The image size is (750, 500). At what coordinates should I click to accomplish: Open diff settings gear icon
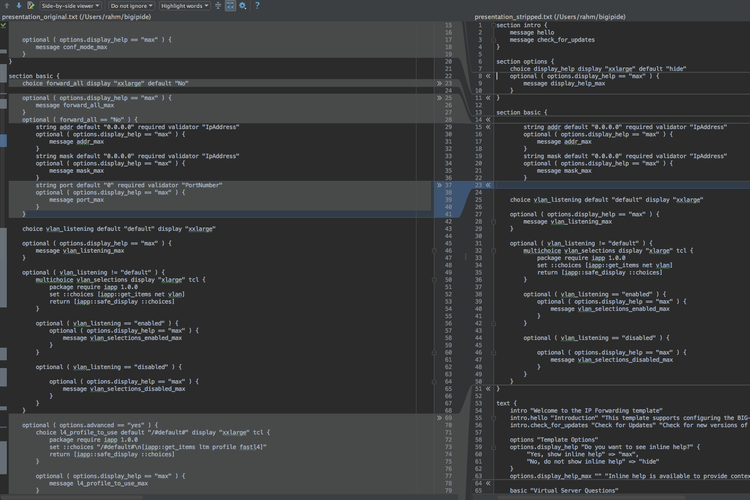tap(243, 5)
